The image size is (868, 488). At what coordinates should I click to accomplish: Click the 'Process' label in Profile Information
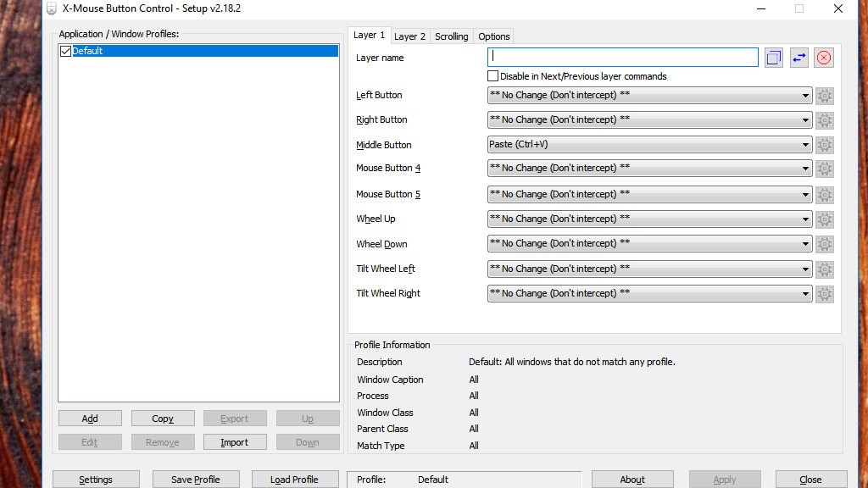(x=373, y=396)
